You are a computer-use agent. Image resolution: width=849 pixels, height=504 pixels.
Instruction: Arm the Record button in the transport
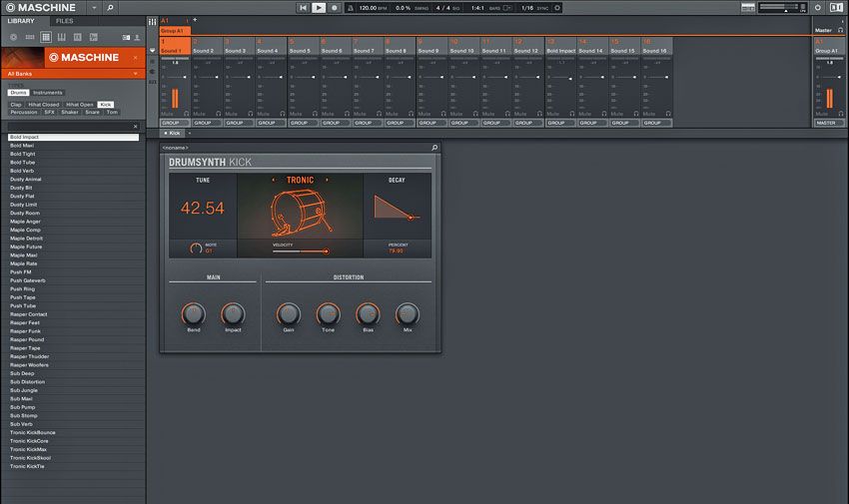click(x=334, y=8)
